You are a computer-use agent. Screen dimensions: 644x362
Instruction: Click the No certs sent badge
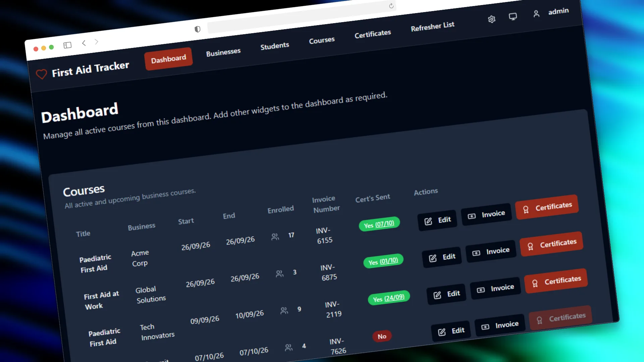pos(382,336)
